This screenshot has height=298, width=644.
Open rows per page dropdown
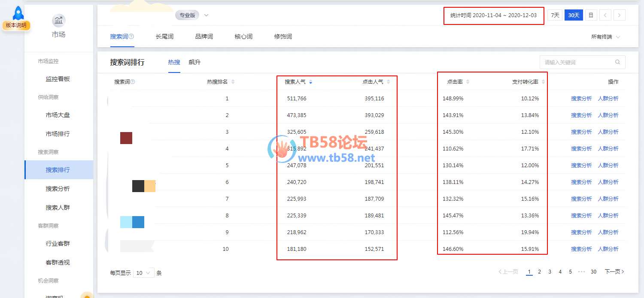point(143,273)
